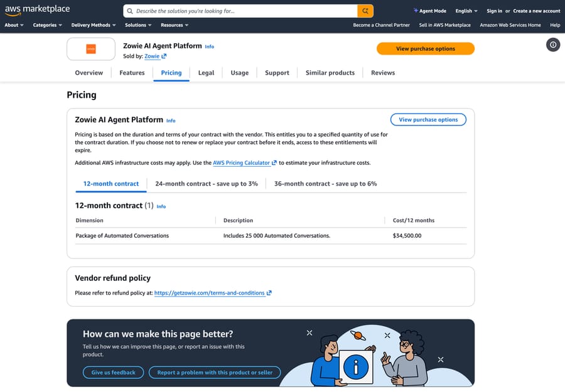
Task: Click the Dimension column header
Action: tap(89, 220)
